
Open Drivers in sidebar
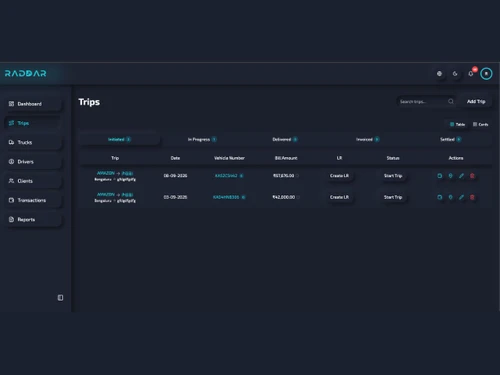coord(33,162)
